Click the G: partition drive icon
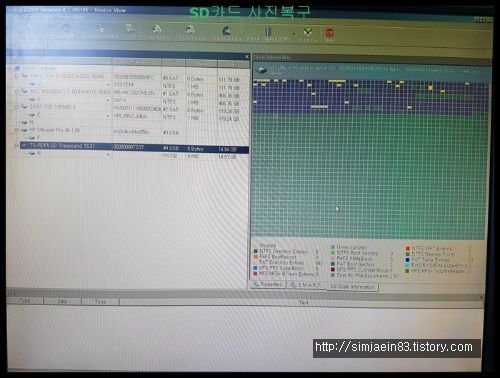The height and width of the screenshot is (378, 500). tap(32, 153)
